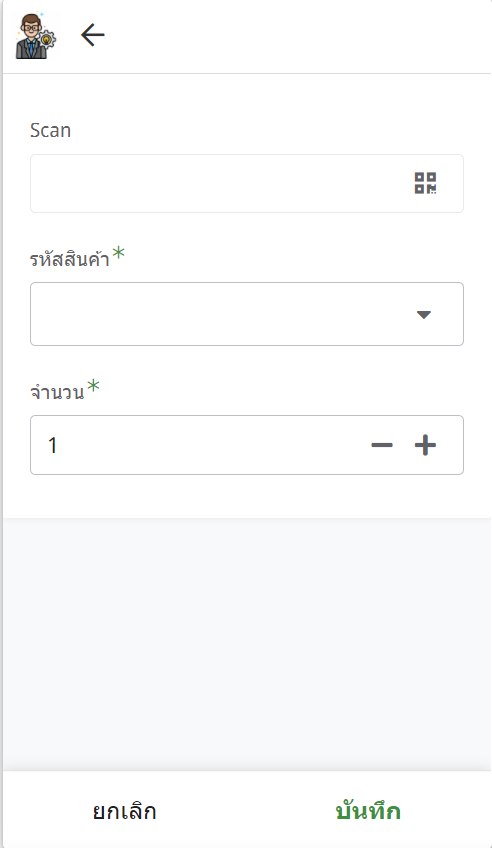Click the รหัสสินค้า label text
This screenshot has height=848, width=492.
point(70,259)
